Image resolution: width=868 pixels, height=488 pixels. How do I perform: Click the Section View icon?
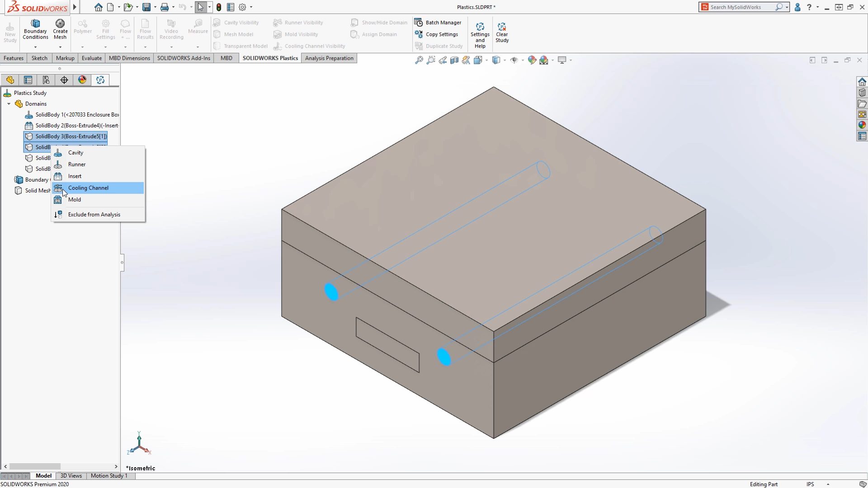pos(454,60)
